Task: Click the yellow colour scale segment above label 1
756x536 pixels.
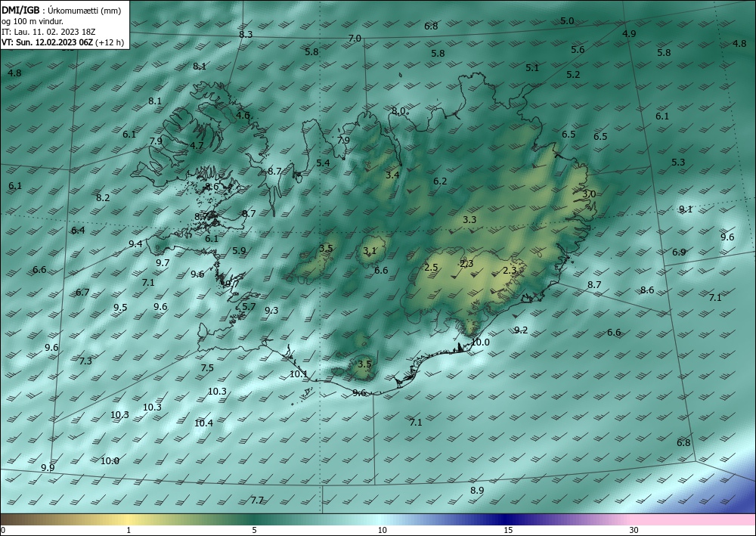Action: [x=129, y=519]
